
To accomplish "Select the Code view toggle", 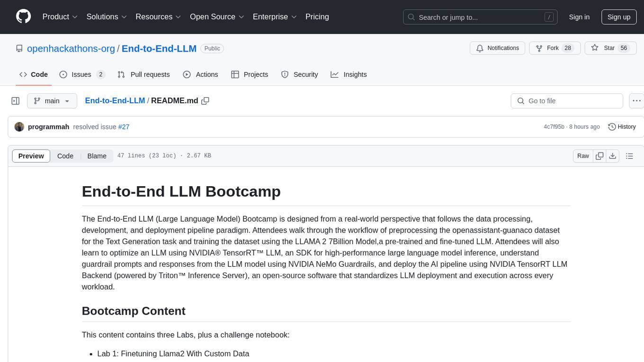I will pyautogui.click(x=65, y=156).
